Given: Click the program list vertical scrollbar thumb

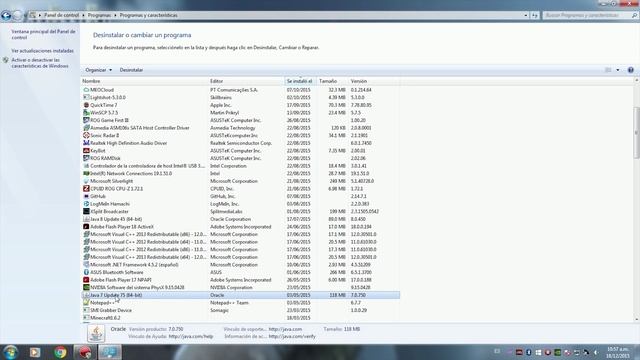Looking at the screenshot, I should (636, 132).
